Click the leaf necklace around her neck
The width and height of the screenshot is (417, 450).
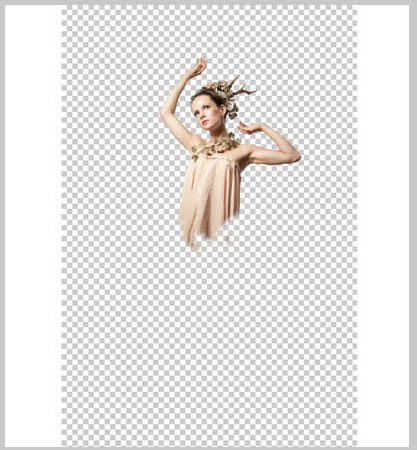[x=216, y=147]
